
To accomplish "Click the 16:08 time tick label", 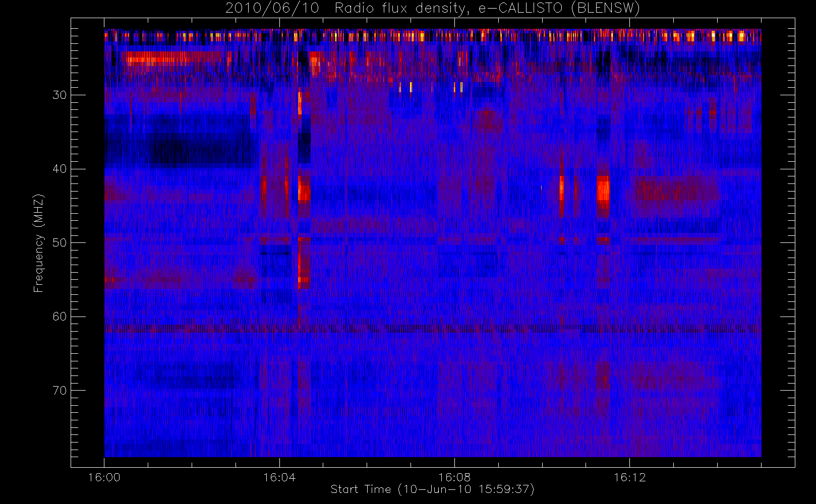I will pos(454,477).
